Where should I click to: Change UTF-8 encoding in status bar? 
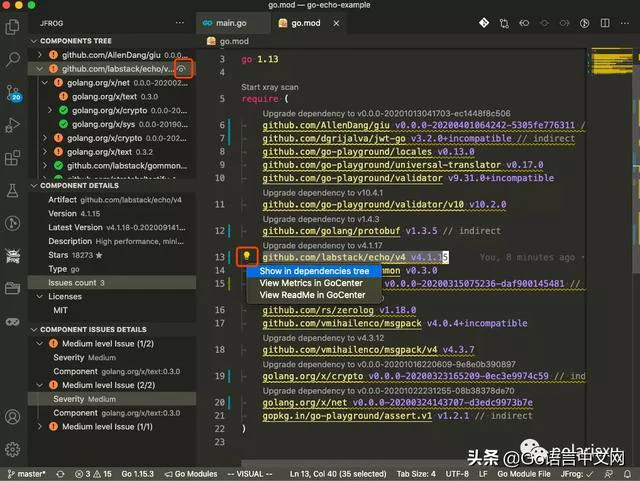coord(457,474)
